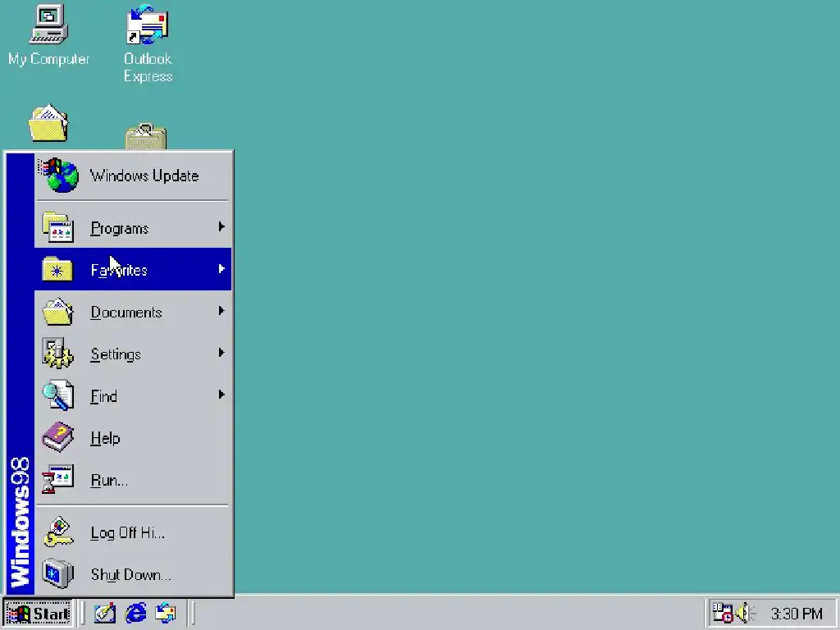The image size is (840, 630).
Task: Click the Windows Update globe icon
Action: pyautogui.click(x=58, y=176)
